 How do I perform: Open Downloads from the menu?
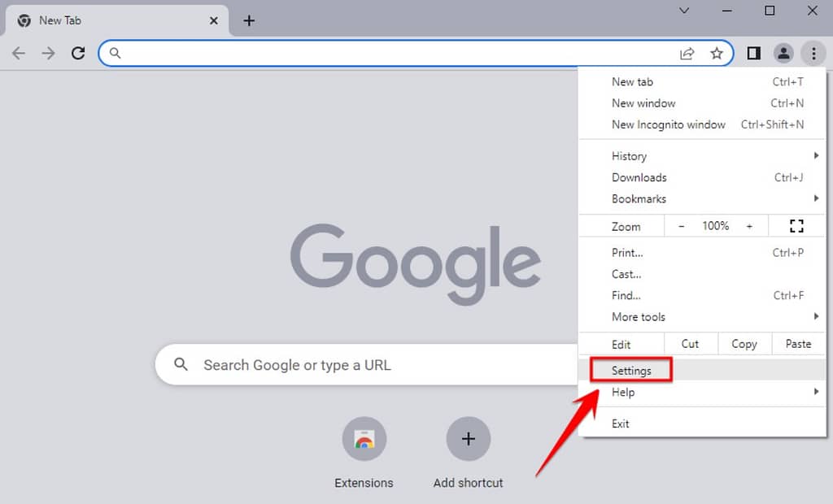[702, 177]
